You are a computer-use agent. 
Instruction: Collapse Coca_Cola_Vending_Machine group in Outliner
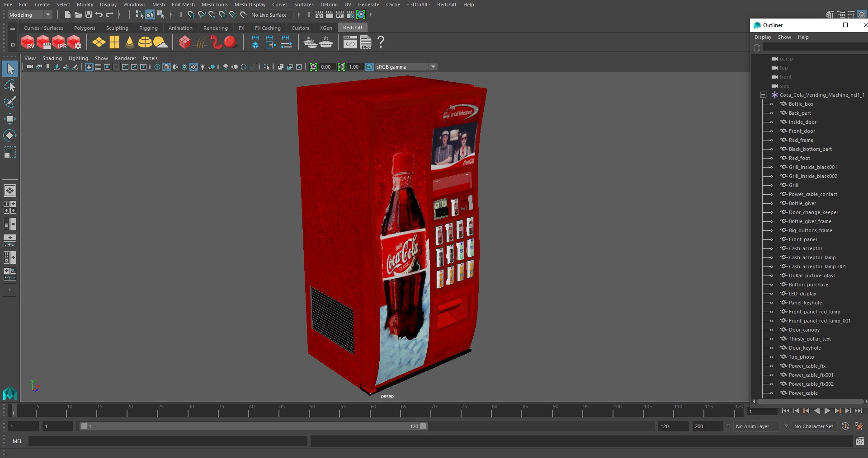coord(763,95)
